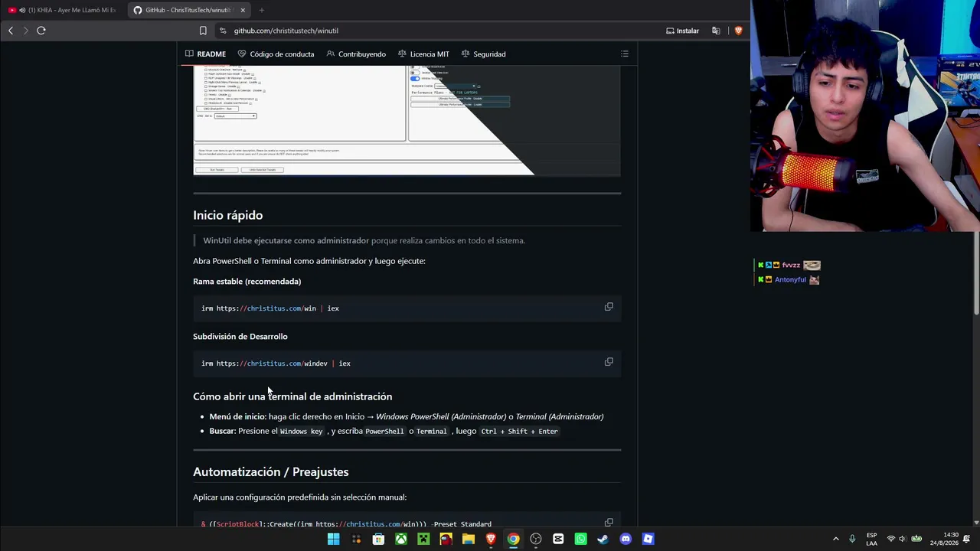Switch to the KHEA YouTube tab
Viewport: 980px width, 551px height.
[62, 10]
